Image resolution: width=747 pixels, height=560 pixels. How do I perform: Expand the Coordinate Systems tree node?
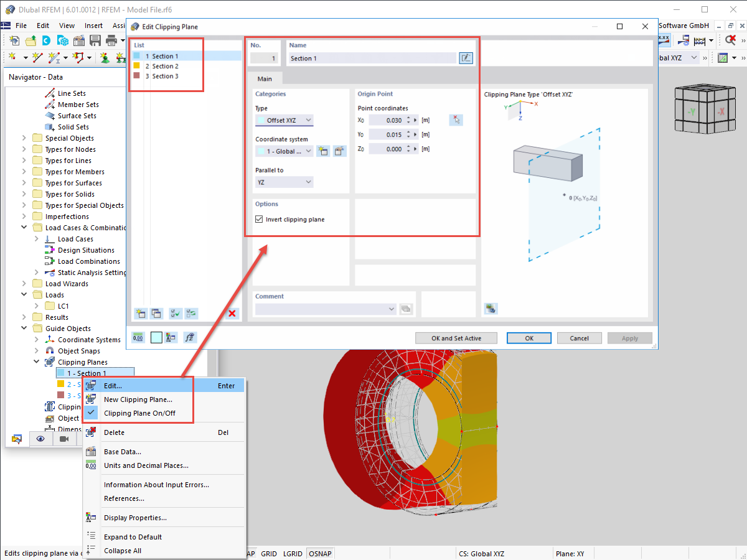37,340
